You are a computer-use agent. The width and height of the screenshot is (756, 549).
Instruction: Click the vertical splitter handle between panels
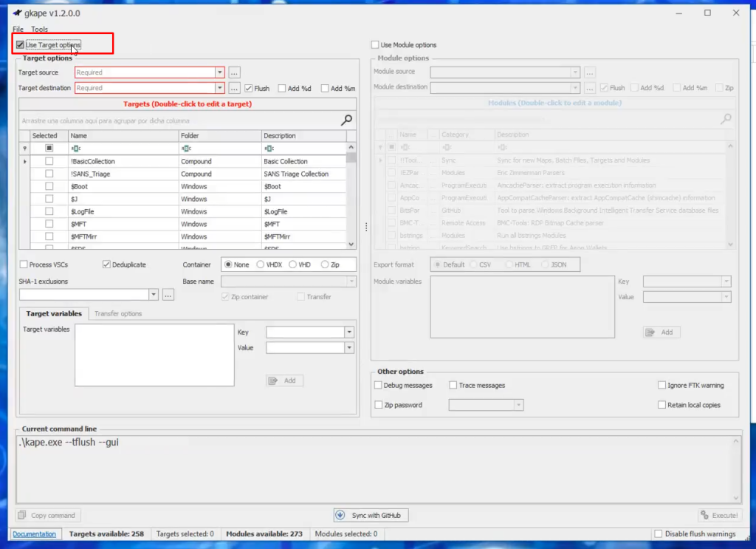click(366, 227)
